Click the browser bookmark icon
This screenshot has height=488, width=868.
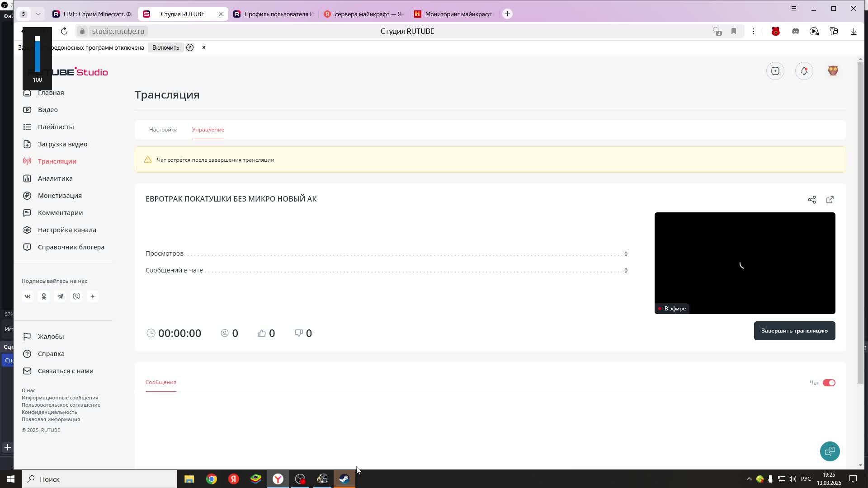click(734, 31)
